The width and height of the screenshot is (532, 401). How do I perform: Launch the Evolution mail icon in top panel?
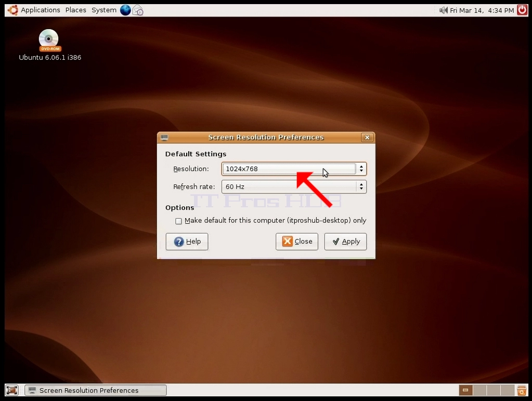[x=138, y=10]
